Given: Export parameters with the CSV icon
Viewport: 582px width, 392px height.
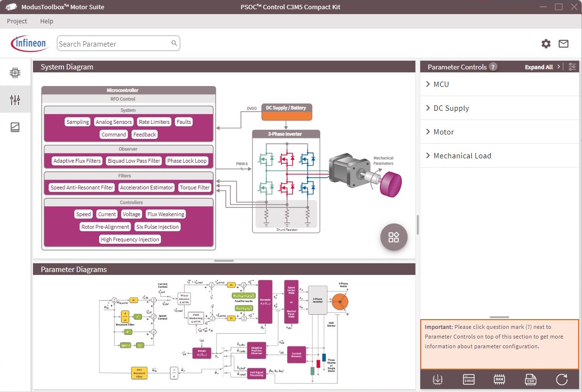Looking at the screenshot, I should [530, 379].
